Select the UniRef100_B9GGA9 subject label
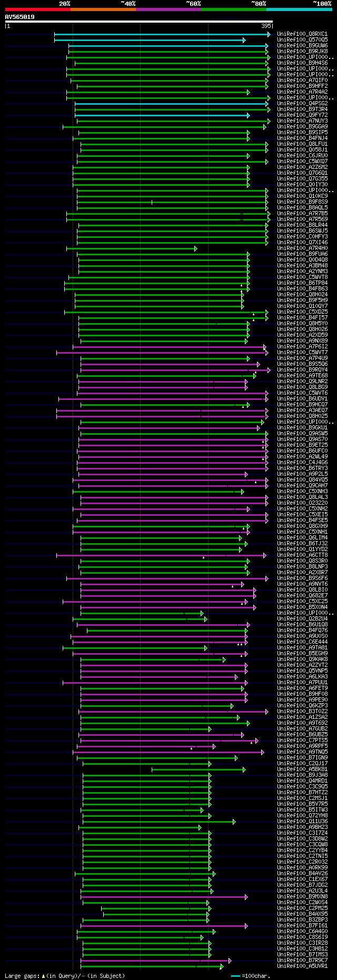Image resolution: width=337 pixels, height=980 pixels. (x=302, y=127)
